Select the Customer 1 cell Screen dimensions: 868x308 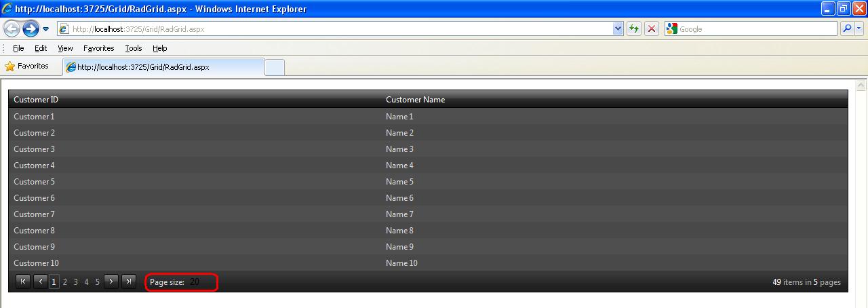pyautogui.click(x=195, y=117)
